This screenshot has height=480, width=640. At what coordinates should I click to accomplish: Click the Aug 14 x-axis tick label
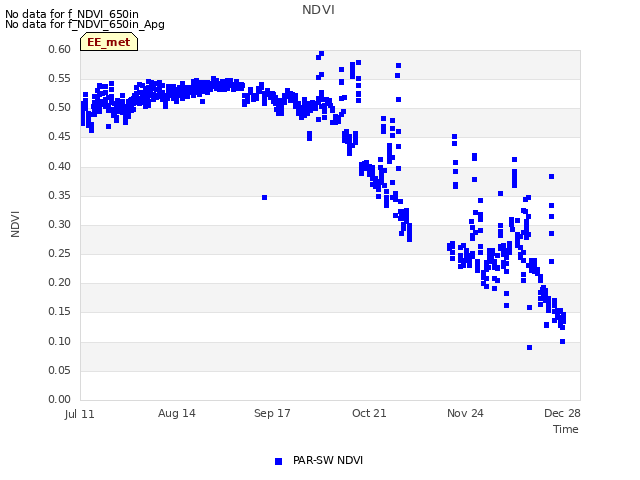coord(177,413)
